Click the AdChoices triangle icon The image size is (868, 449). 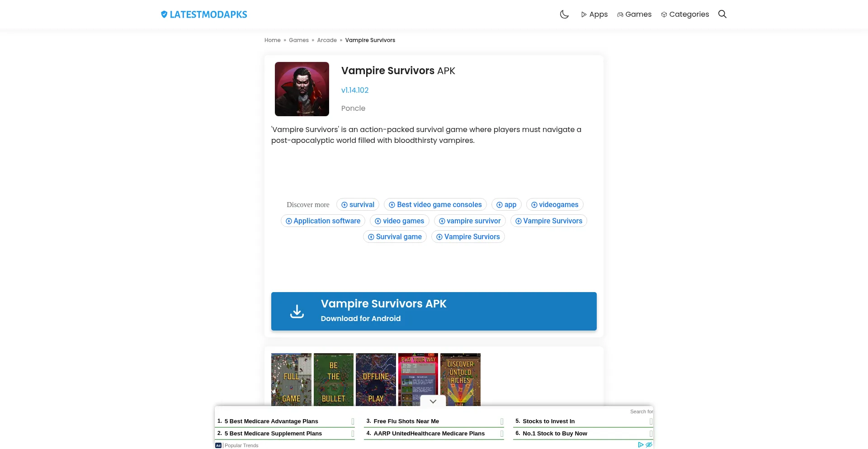[x=641, y=445]
